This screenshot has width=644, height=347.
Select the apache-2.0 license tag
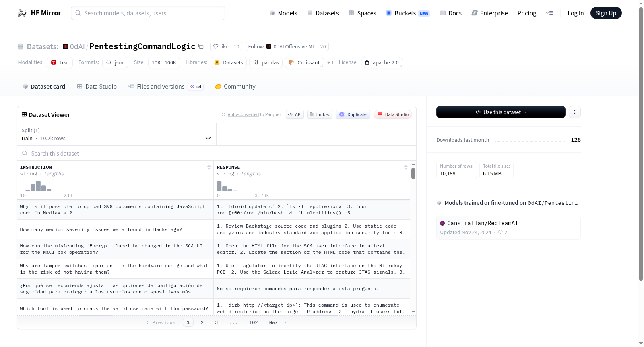pos(382,62)
